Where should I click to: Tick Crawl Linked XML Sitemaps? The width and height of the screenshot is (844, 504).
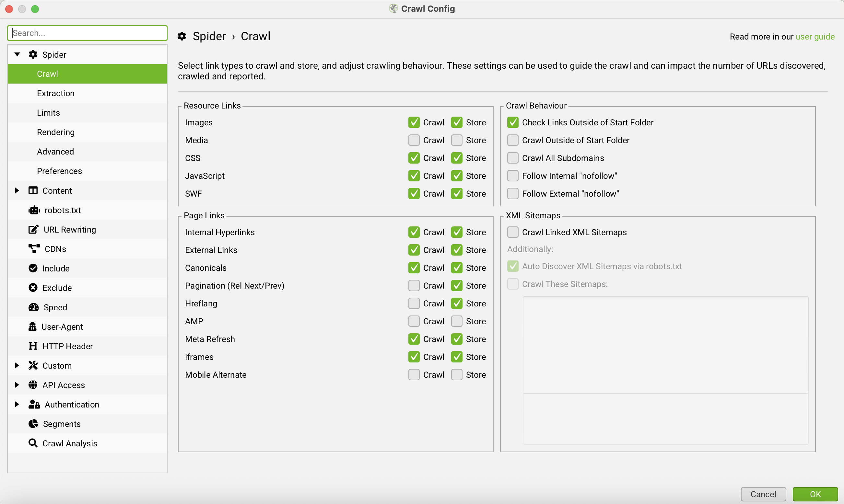click(512, 232)
